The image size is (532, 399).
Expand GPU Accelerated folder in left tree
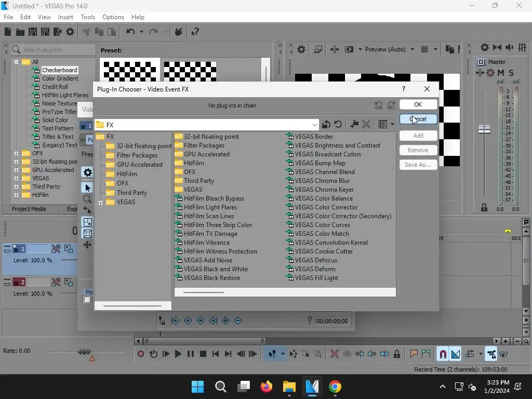pyautogui.click(x=16, y=170)
